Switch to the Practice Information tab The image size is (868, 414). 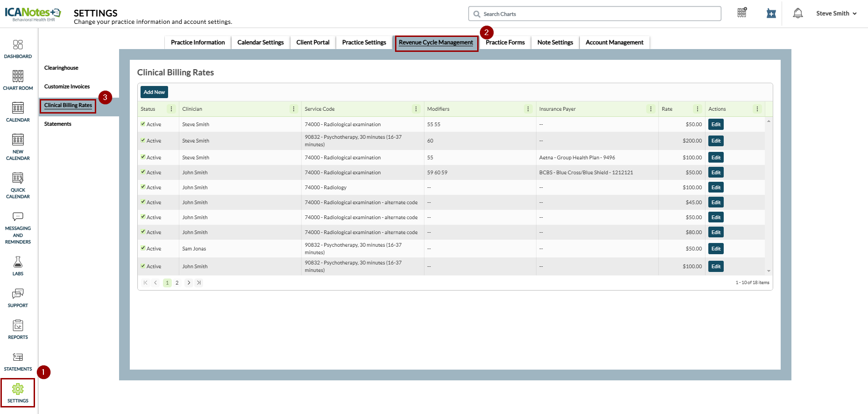(x=198, y=43)
